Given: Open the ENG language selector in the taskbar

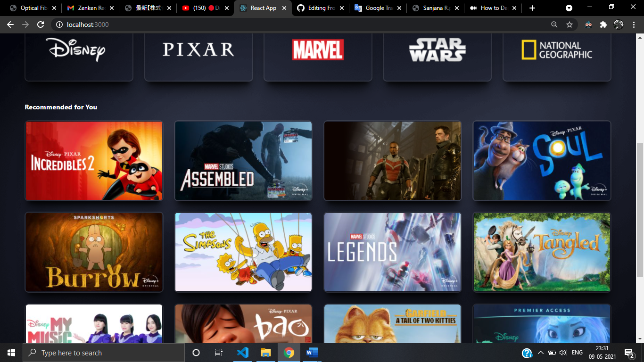Looking at the screenshot, I should point(576,352).
